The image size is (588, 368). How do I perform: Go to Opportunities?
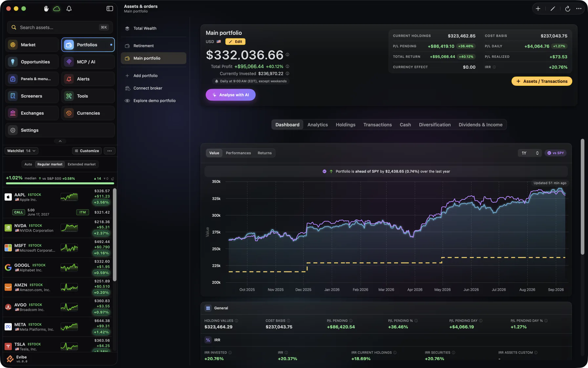(x=32, y=62)
